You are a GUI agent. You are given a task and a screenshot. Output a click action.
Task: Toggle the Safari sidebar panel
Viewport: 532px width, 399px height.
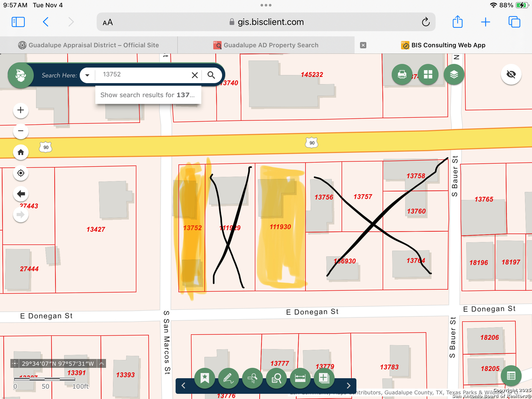pos(18,22)
